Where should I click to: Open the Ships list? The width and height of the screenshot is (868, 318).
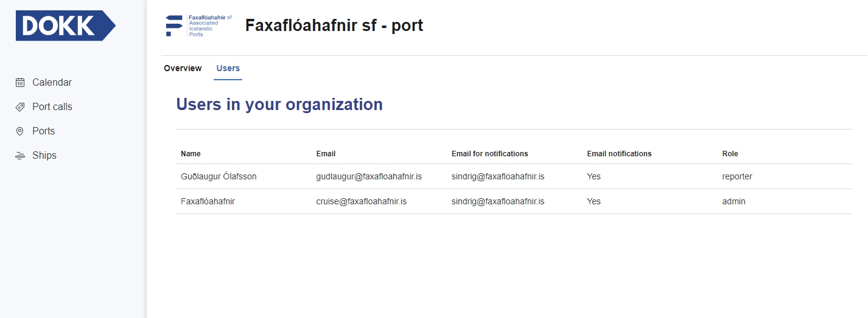44,156
